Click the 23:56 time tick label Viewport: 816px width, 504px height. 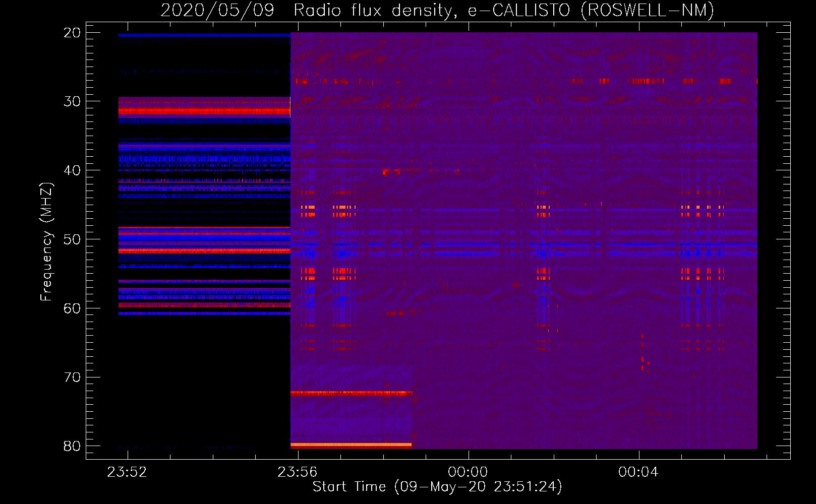298,472
